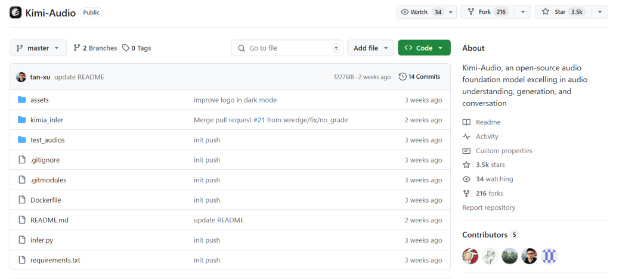This screenshot has width=644, height=279.
Task: Click the Go to file search field
Action: click(x=287, y=48)
